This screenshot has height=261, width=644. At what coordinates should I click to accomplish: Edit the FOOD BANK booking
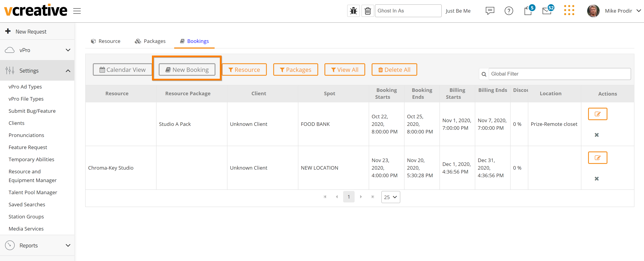click(598, 114)
